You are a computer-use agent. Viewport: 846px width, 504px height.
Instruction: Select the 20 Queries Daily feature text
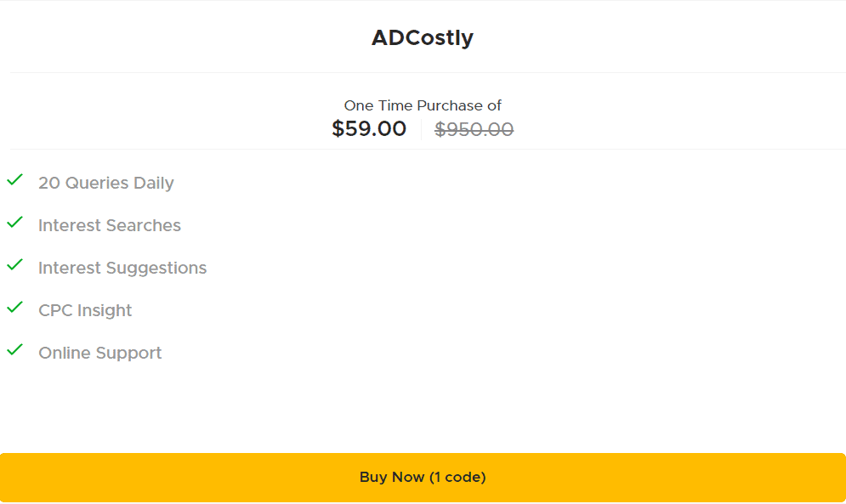tap(106, 183)
